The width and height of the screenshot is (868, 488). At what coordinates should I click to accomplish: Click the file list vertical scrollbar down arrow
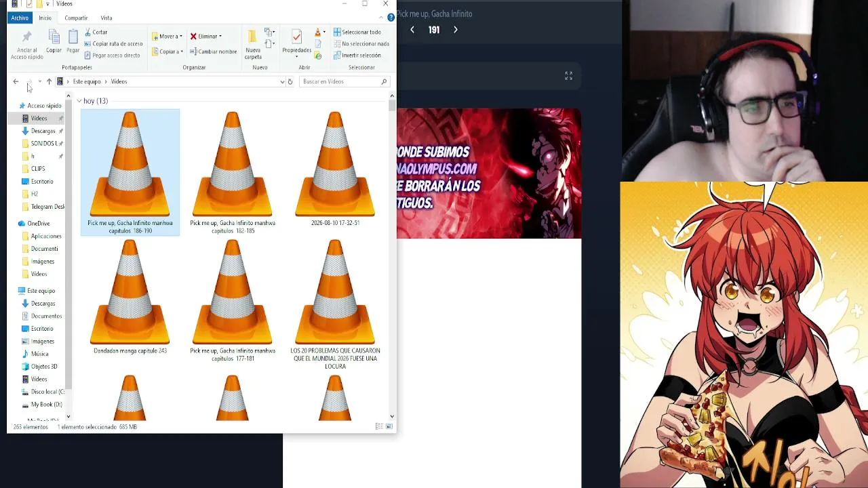(392, 416)
